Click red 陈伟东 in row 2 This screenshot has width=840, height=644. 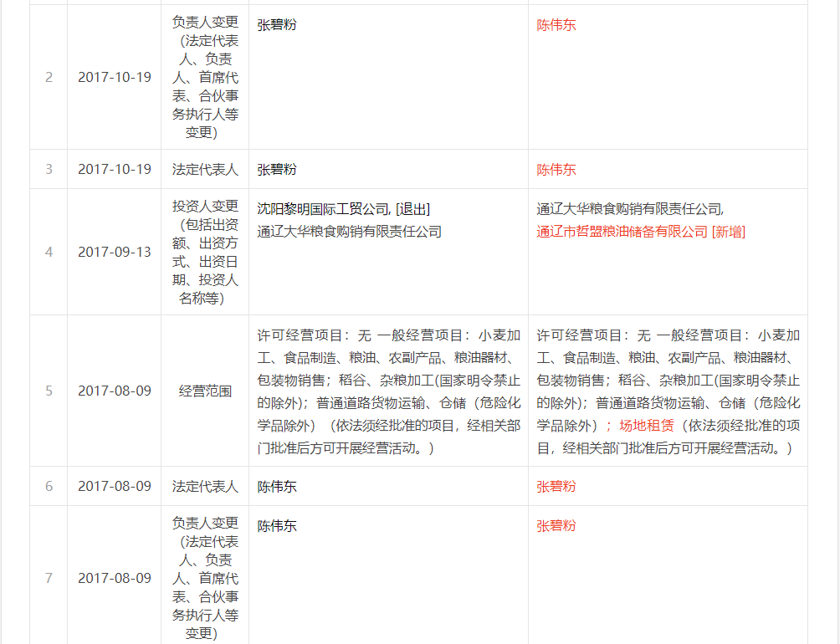click(x=556, y=25)
